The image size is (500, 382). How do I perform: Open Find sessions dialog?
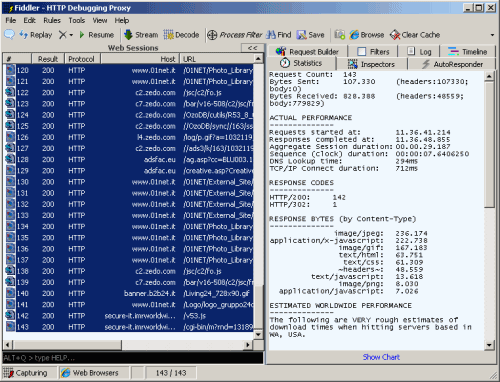(279, 35)
